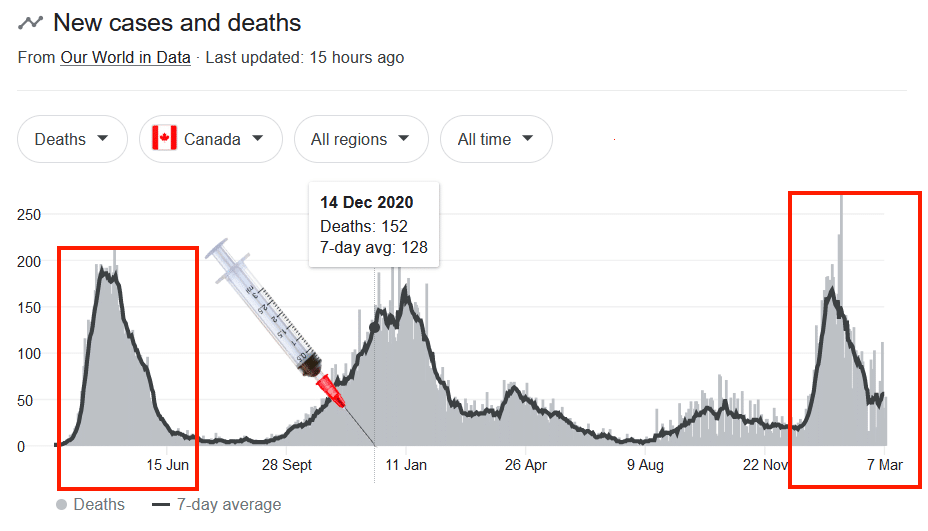This screenshot has width=928, height=531.
Task: Click the "New cases and deaths" heading
Action: (177, 22)
